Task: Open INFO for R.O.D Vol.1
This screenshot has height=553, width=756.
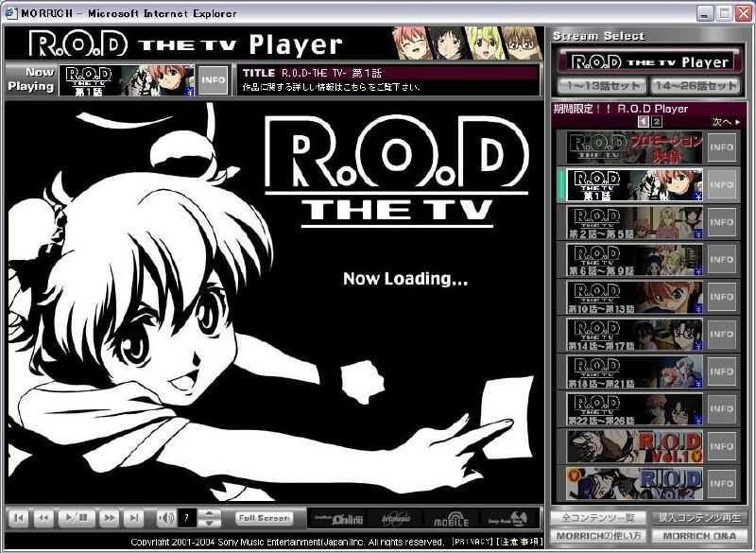Action: pos(722,446)
